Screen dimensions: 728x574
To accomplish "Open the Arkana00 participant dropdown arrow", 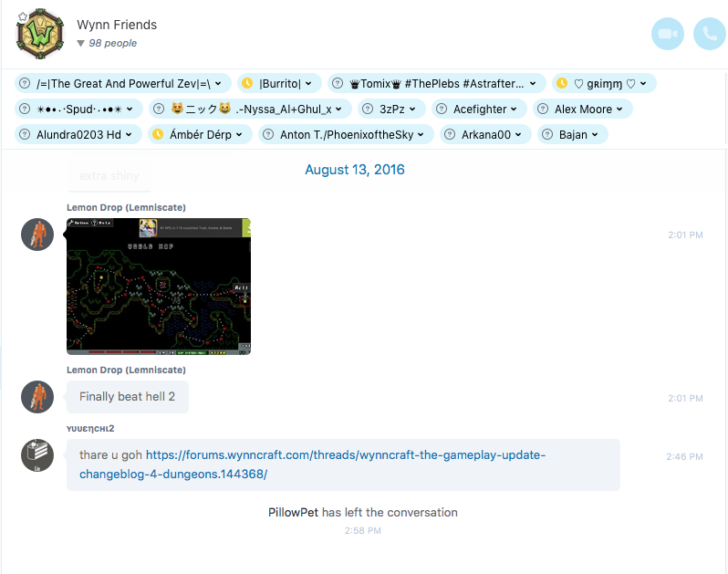I will coord(518,135).
